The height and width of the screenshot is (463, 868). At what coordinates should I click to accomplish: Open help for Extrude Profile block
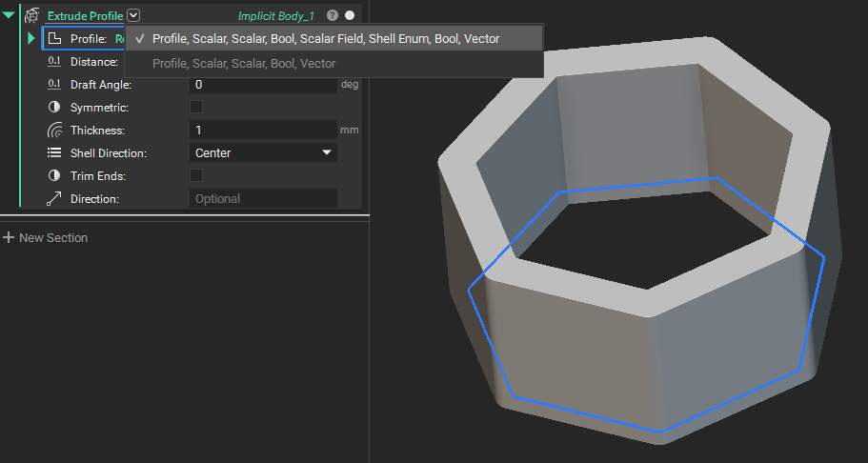[333, 15]
